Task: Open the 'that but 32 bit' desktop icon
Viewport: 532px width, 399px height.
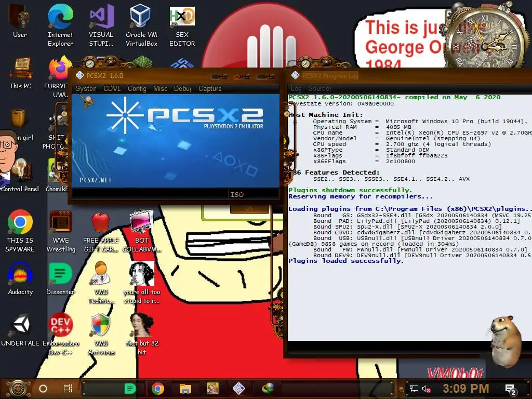Action: click(x=142, y=334)
